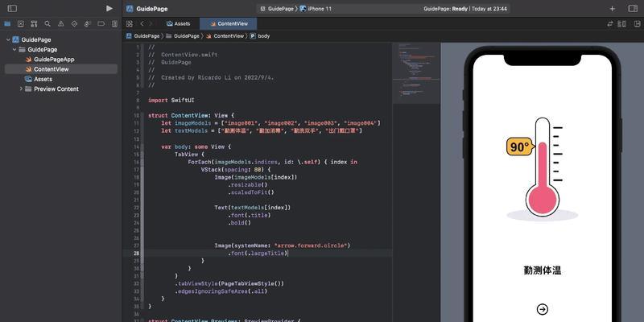
Task: Click the 90° label in preview
Action: point(520,147)
